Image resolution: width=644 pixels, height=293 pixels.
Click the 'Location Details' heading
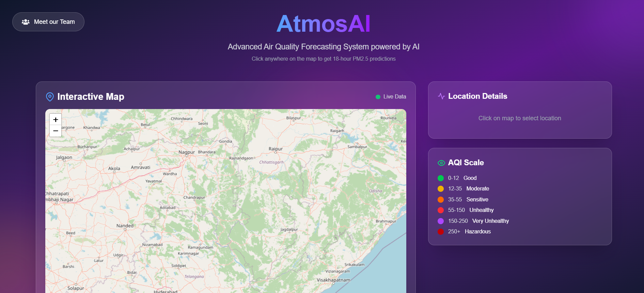point(477,96)
